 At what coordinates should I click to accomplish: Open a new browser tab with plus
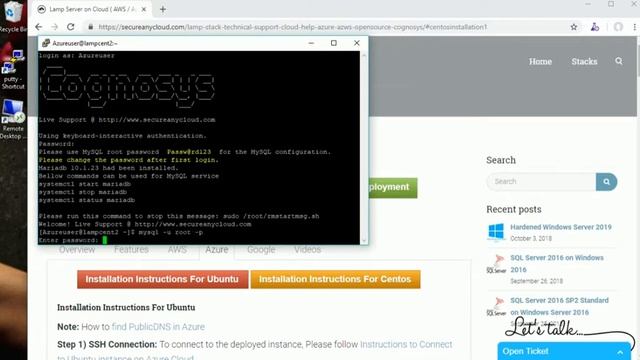pyautogui.click(x=162, y=9)
